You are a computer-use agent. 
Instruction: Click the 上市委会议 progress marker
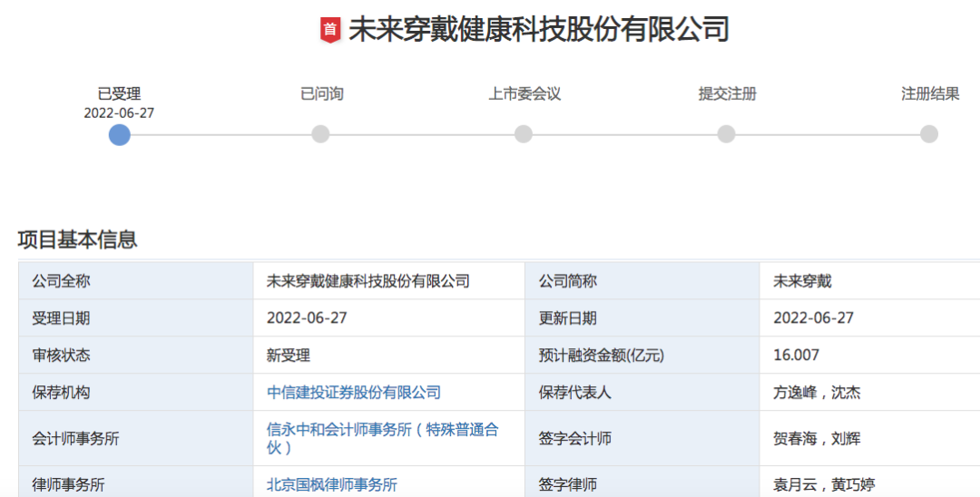pos(524,133)
